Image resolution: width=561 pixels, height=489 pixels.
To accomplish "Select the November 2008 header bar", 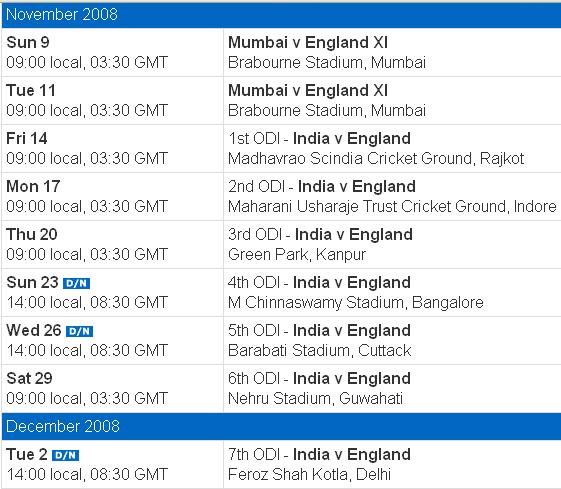I will (281, 15).
